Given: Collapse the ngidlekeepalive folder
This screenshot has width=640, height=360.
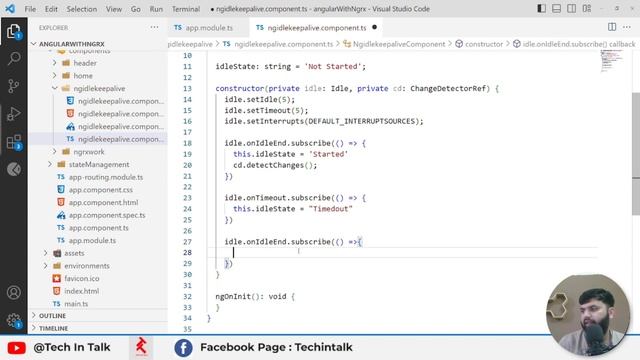Looking at the screenshot, I should (98, 89).
